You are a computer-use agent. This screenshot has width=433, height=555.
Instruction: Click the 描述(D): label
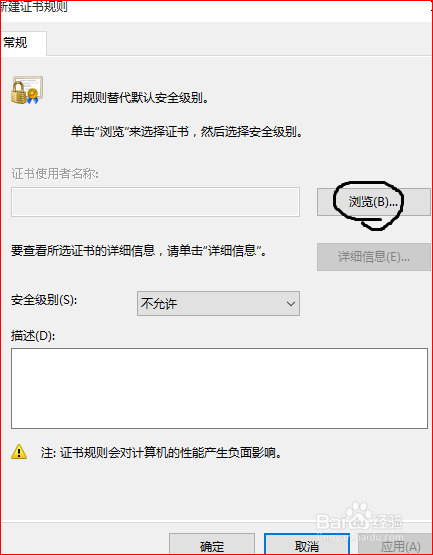click(33, 336)
